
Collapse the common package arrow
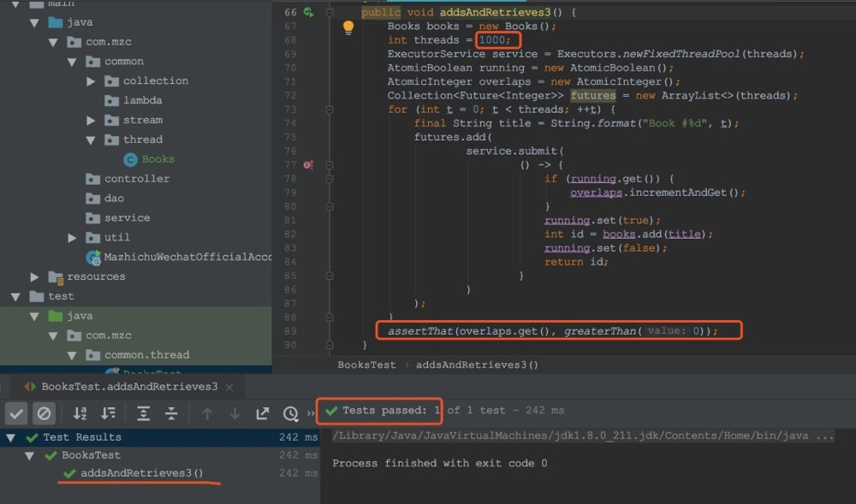(72, 62)
